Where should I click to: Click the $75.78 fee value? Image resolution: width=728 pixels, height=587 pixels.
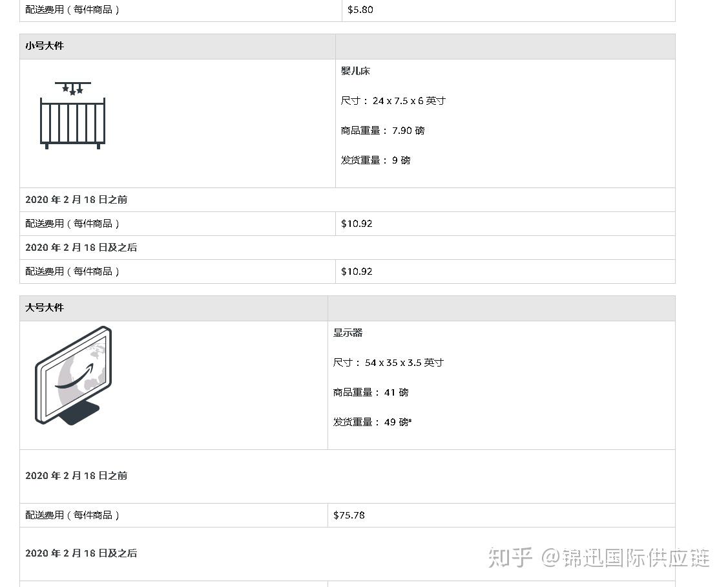(x=349, y=515)
